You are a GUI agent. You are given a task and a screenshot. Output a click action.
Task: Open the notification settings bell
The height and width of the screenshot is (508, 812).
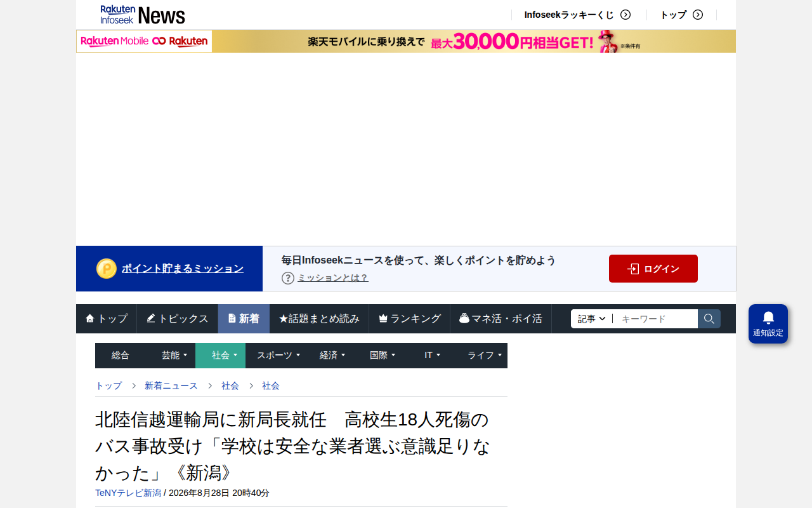pos(768,324)
